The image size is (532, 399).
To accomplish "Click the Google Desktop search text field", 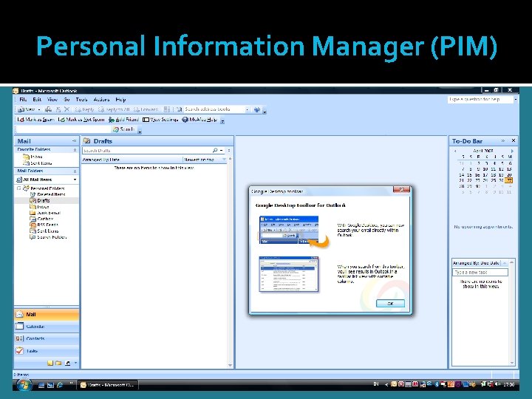I will (64, 129).
